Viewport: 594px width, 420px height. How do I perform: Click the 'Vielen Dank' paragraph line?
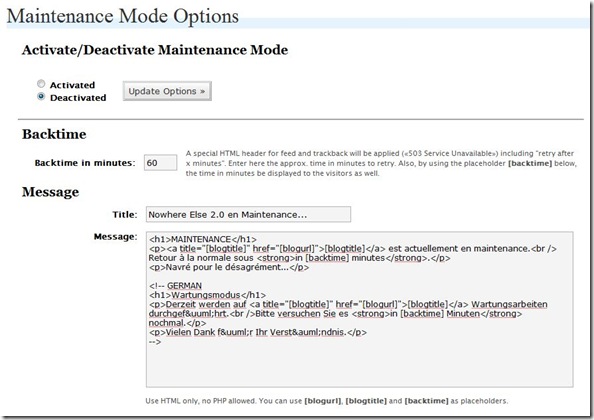pyautogui.click(x=258, y=332)
